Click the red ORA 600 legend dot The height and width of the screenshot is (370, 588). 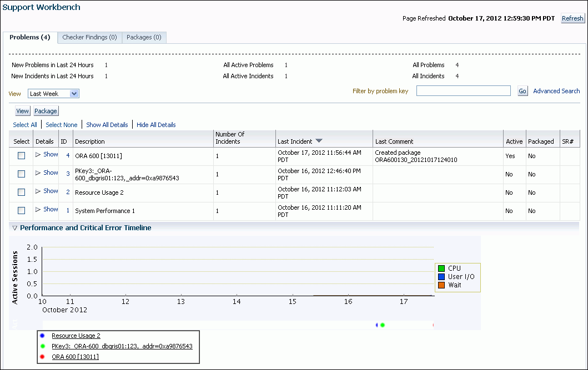(x=43, y=357)
